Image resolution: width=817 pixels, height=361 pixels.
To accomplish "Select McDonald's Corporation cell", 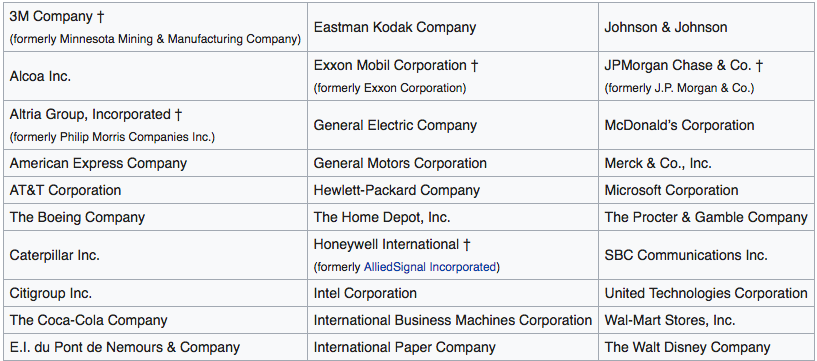I will (707, 126).
